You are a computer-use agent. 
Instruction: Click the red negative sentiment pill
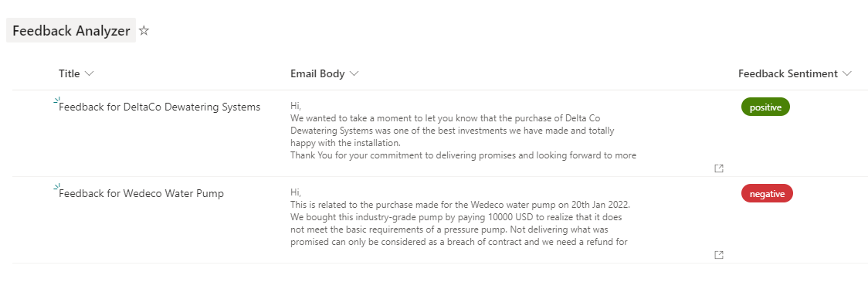click(x=768, y=194)
